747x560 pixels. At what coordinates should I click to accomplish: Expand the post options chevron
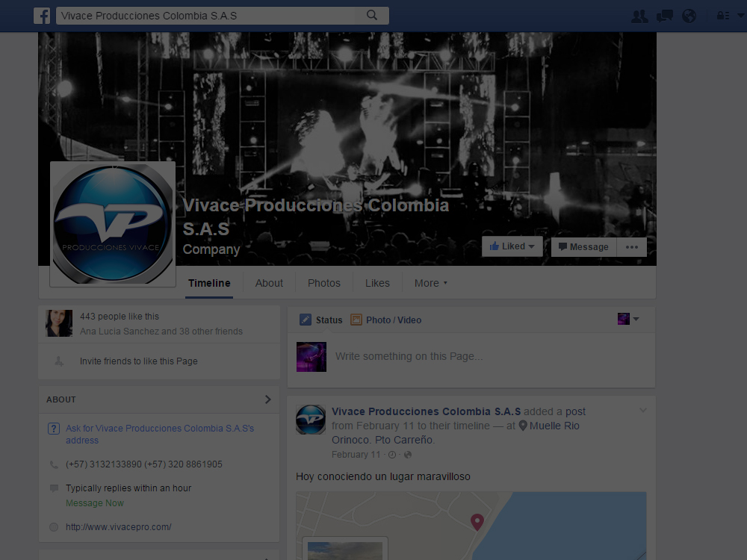[642, 411]
